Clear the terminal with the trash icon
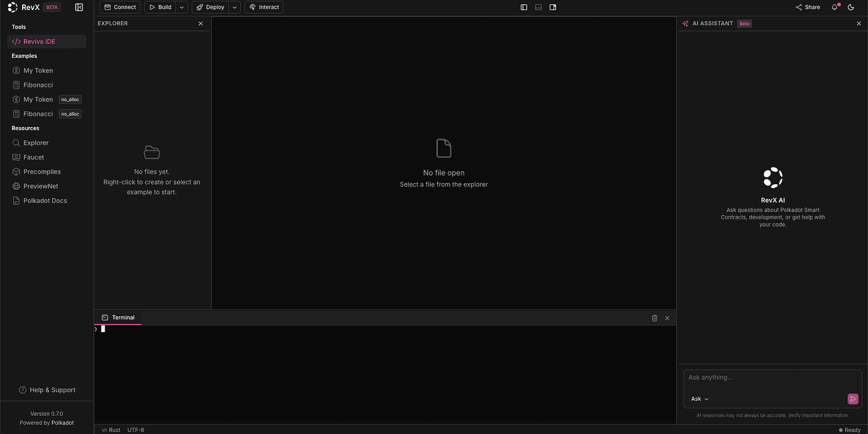 point(654,318)
